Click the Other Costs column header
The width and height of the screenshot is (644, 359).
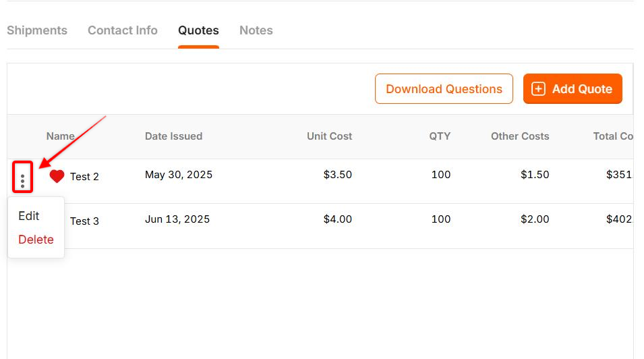click(520, 136)
